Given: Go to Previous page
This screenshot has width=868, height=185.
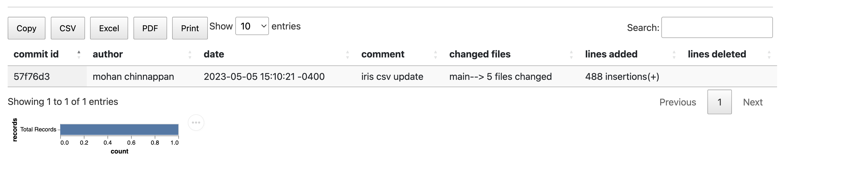Looking at the screenshot, I should pos(678,102).
